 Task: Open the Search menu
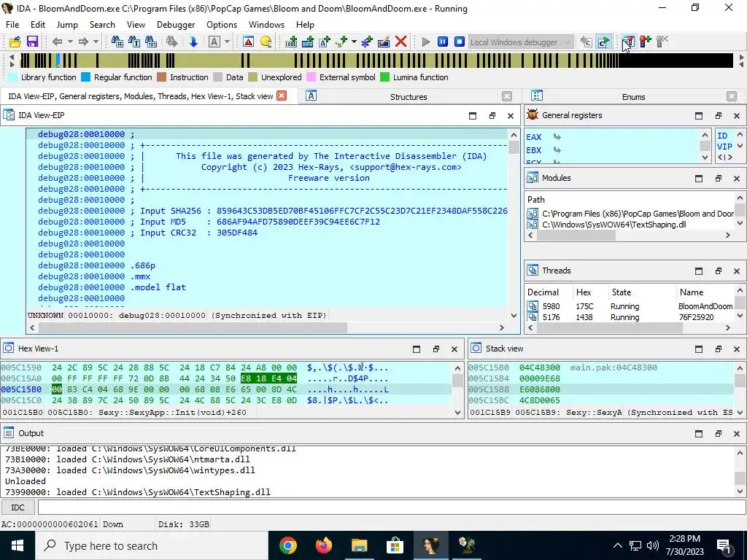point(102,25)
